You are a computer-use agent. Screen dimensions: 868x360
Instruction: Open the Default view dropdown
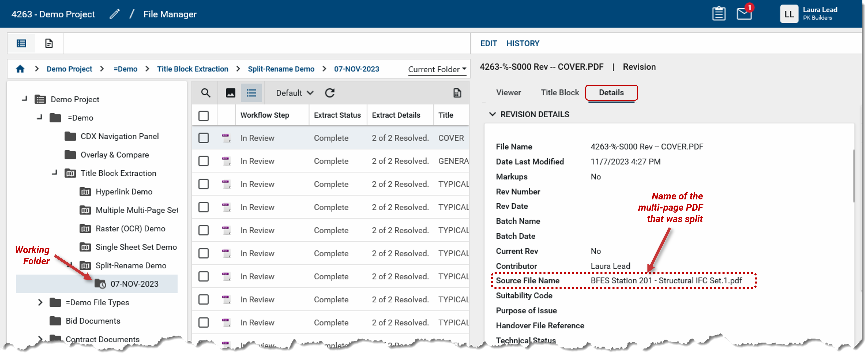[295, 93]
